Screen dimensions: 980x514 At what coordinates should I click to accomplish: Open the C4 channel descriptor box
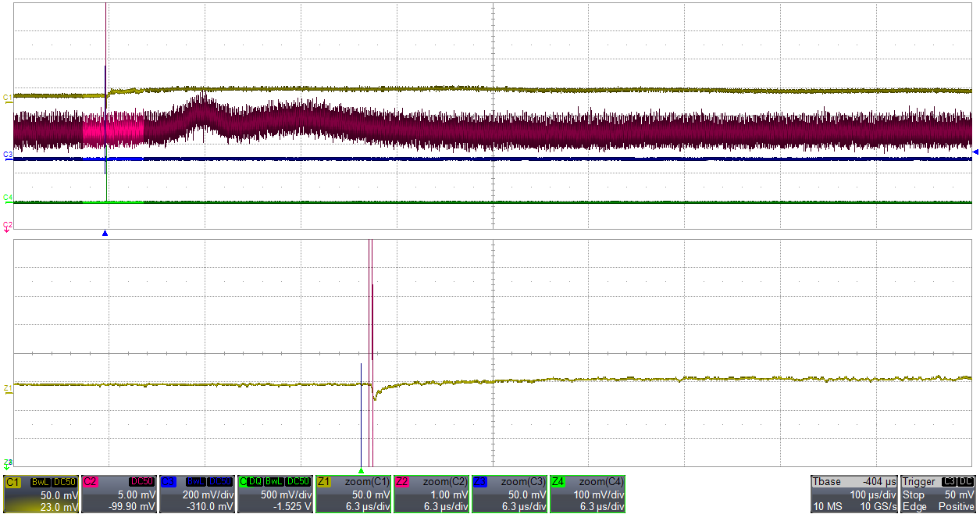point(276,494)
